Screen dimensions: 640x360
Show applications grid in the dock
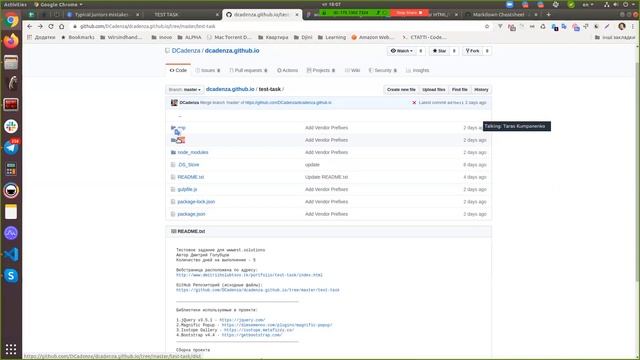click(x=11, y=349)
